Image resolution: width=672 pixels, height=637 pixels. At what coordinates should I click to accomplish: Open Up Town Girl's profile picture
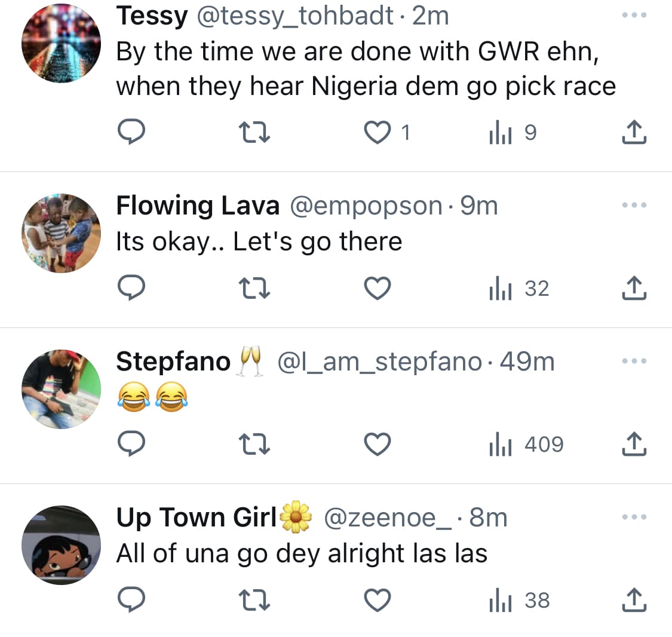point(61,545)
